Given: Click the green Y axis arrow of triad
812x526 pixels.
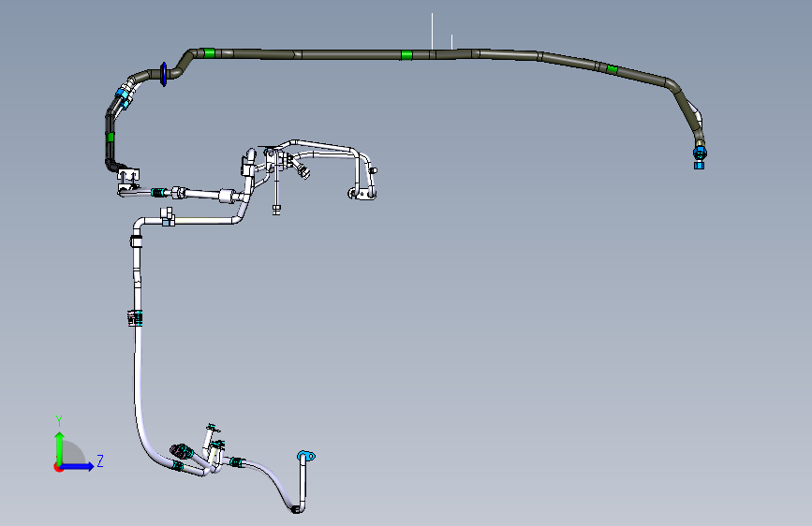Looking at the screenshot, I should [x=60, y=447].
